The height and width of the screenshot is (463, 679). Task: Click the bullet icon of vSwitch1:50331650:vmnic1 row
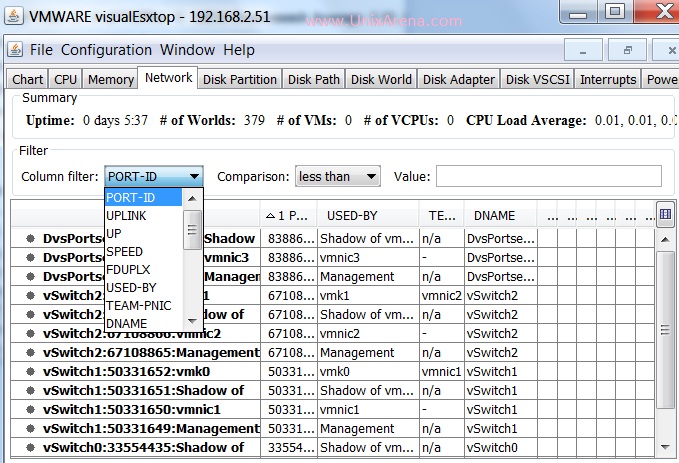click(30, 409)
